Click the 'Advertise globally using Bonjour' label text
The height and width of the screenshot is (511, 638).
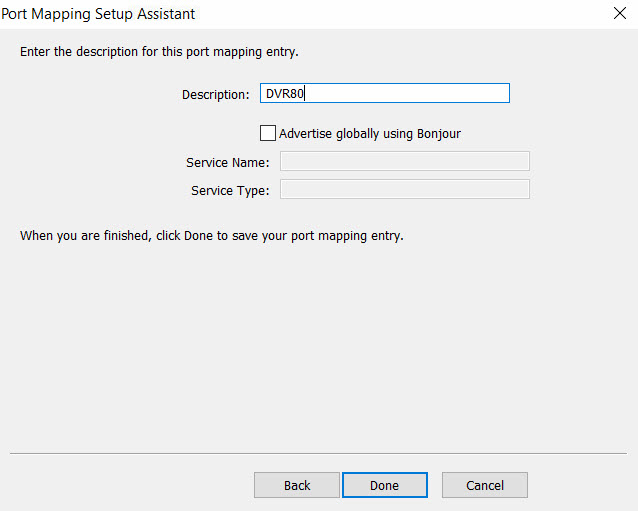[369, 133]
